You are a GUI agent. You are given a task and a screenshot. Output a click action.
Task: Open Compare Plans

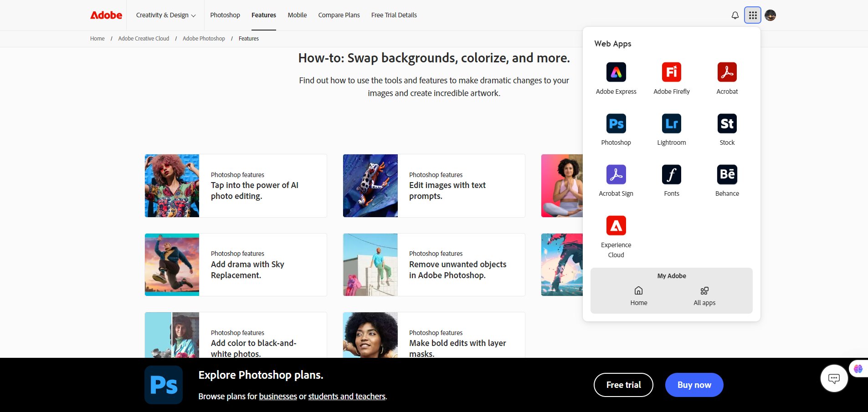339,15
